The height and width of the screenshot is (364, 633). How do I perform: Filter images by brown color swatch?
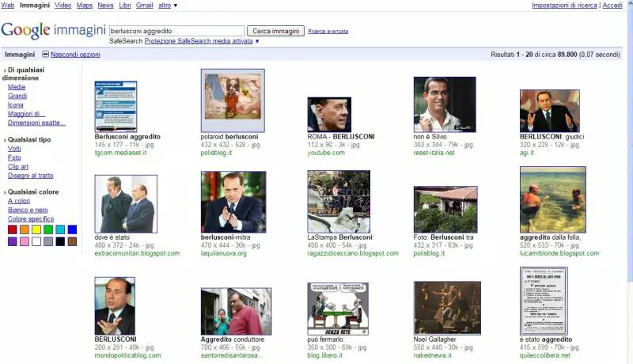pyautogui.click(x=72, y=241)
